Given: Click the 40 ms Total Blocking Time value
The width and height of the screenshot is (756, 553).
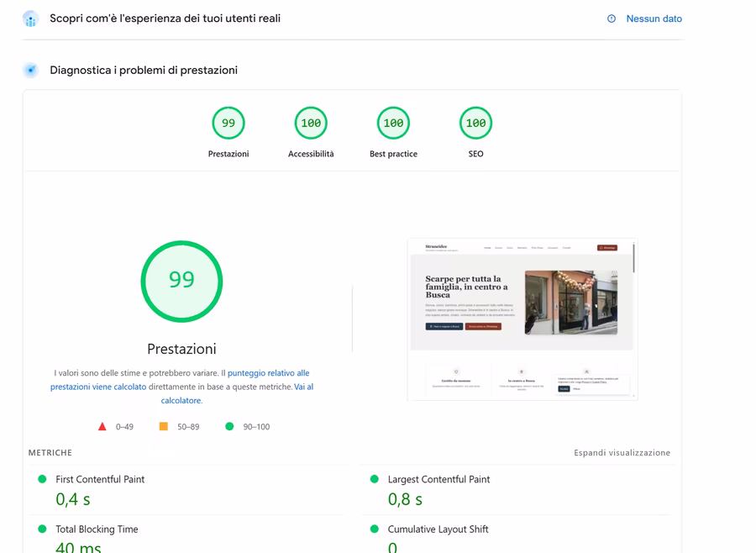Looking at the screenshot, I should pos(78,547).
